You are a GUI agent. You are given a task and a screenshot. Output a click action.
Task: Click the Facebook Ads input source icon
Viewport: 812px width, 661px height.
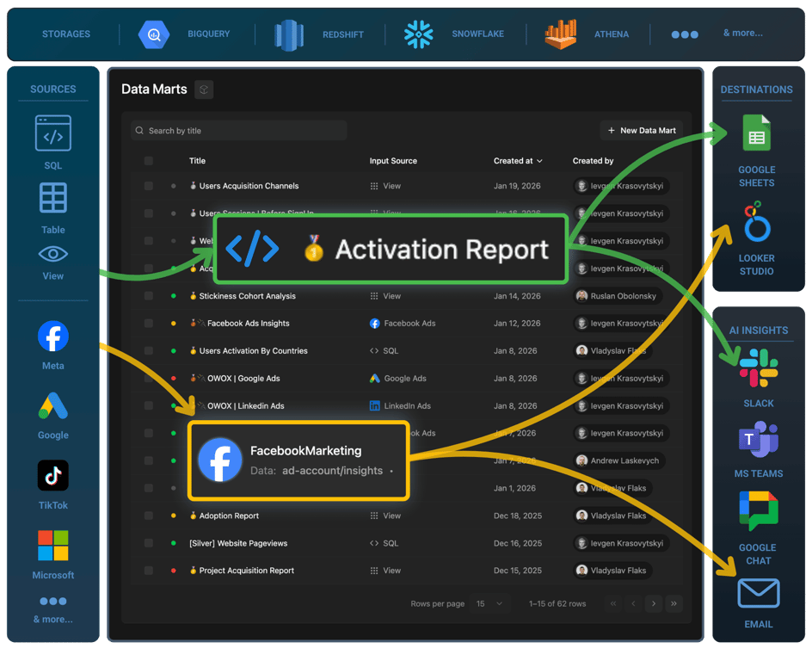pos(374,324)
